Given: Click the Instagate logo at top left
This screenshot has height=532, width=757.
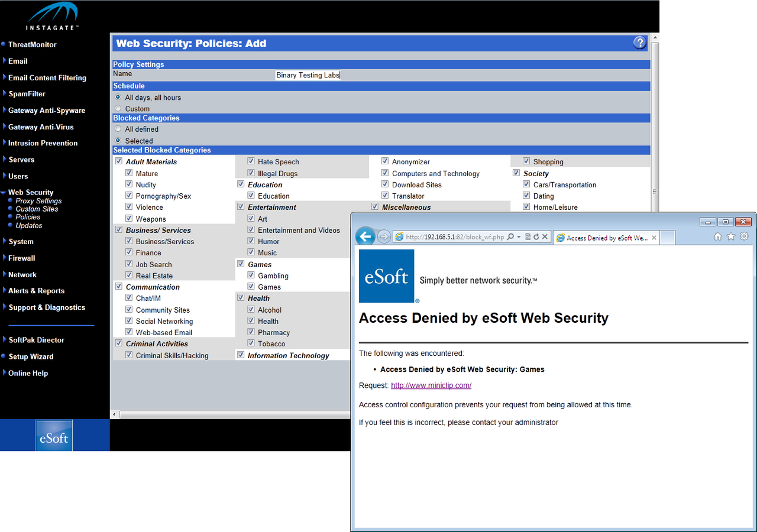Looking at the screenshot, I should click(53, 17).
